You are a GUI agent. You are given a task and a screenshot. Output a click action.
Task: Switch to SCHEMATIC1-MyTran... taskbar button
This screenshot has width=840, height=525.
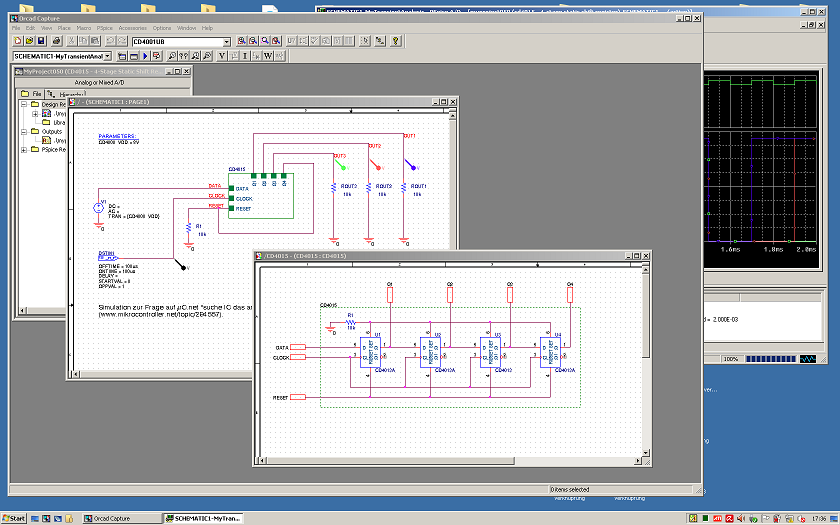coord(204,519)
